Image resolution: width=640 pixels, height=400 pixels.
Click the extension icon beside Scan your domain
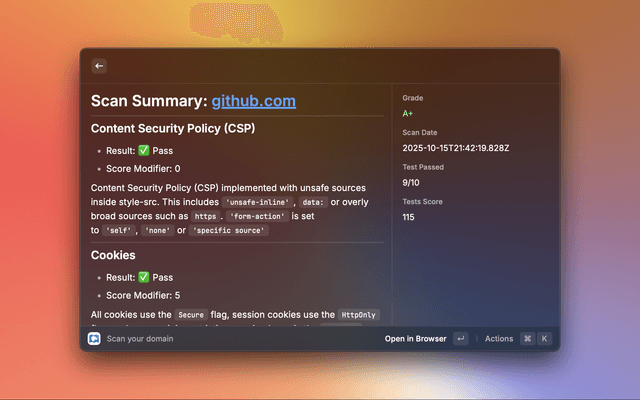pyautogui.click(x=94, y=339)
